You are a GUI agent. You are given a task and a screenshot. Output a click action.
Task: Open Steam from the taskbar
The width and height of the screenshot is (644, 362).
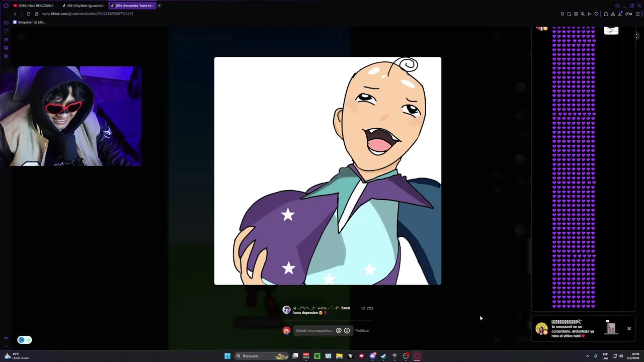pyautogui.click(x=383, y=356)
